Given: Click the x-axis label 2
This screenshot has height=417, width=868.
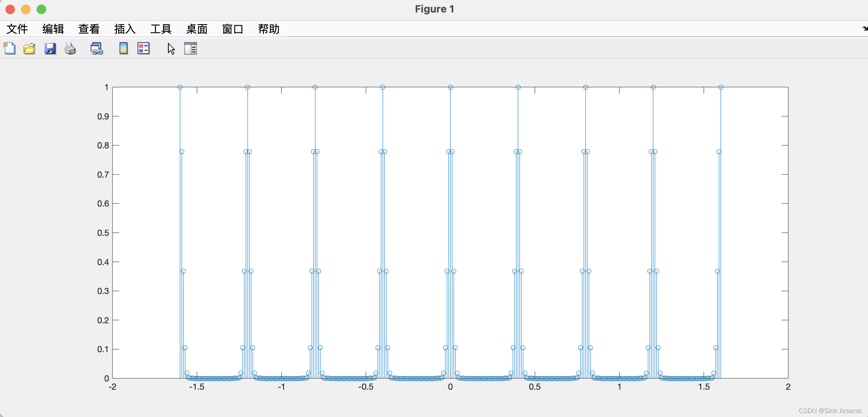Looking at the screenshot, I should (788, 387).
